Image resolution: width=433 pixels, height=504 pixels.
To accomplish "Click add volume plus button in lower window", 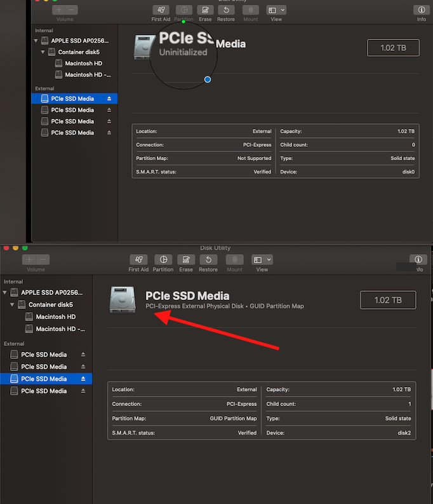I will coord(29,259).
